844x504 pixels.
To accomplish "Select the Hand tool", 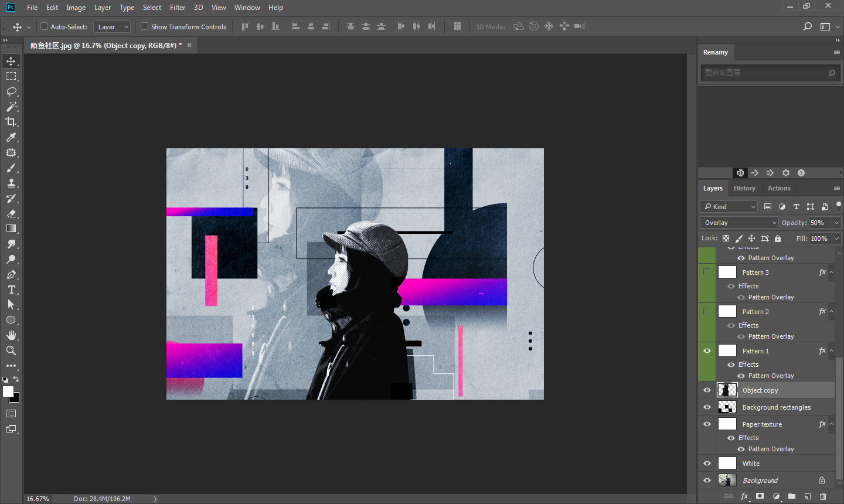I will (11, 335).
